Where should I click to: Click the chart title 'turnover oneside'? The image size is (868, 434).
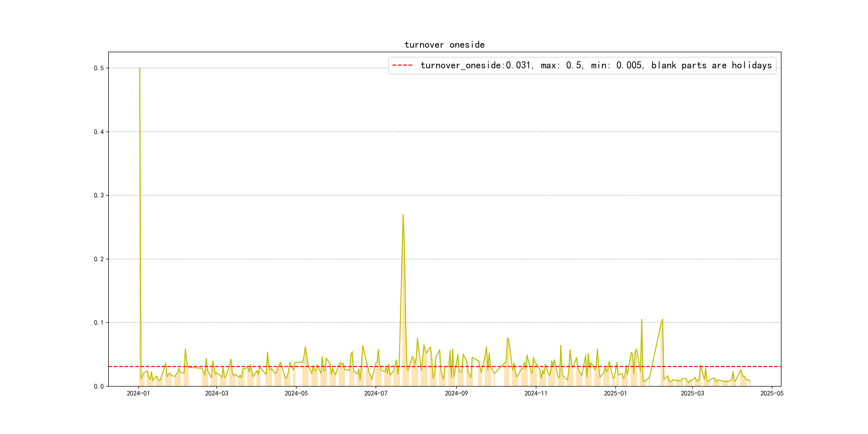click(444, 45)
